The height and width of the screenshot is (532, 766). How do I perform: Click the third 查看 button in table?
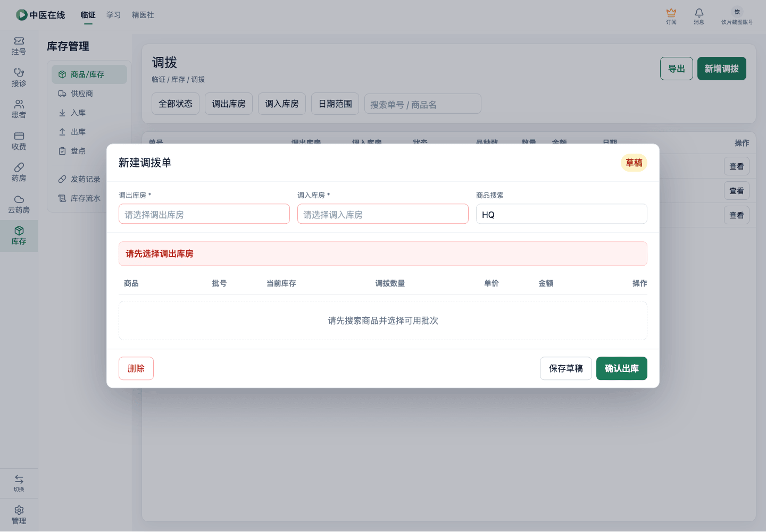click(x=737, y=215)
